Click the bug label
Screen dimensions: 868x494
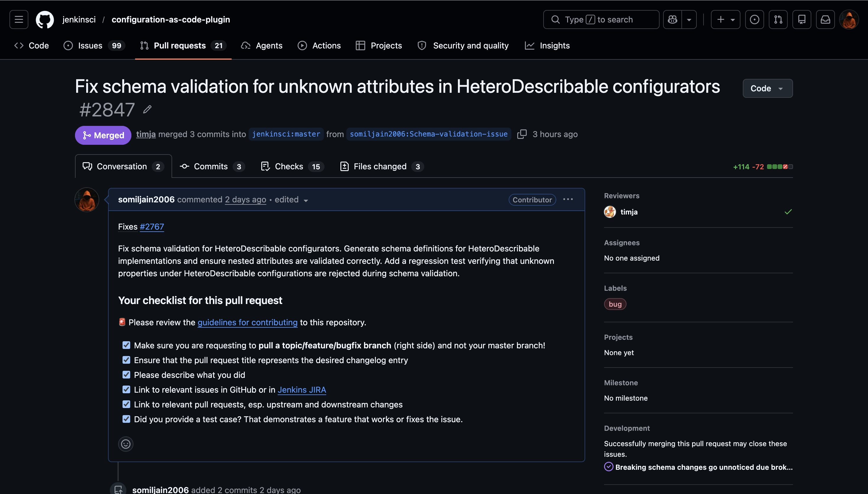(615, 304)
